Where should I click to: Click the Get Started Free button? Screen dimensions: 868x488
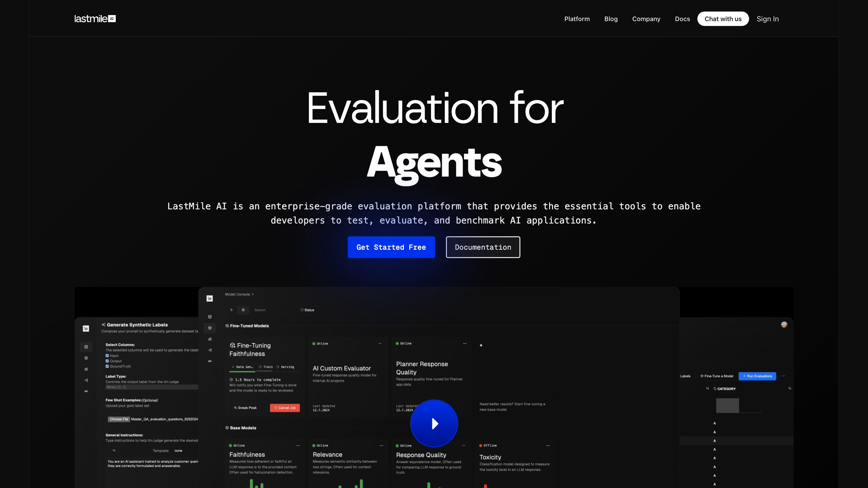(391, 247)
